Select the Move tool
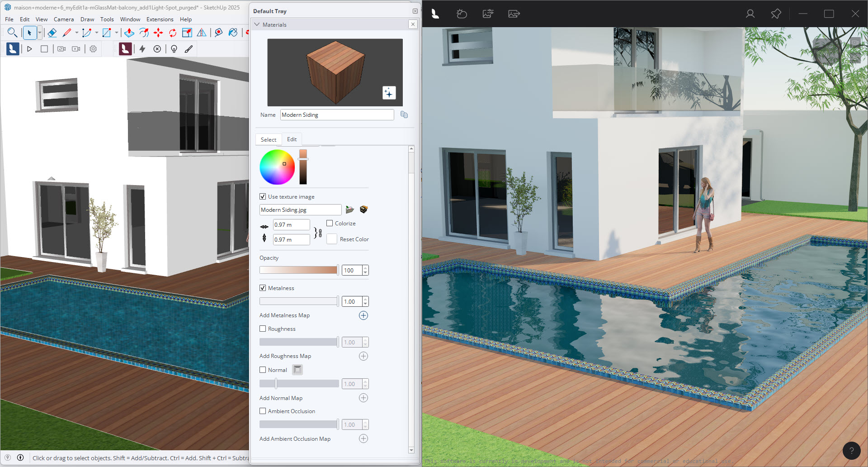 pos(159,33)
